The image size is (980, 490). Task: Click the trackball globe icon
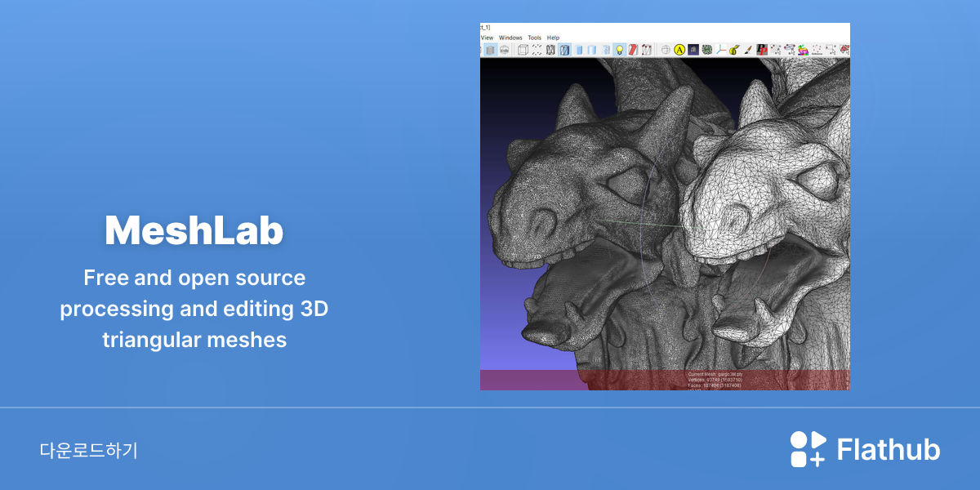coord(666,50)
